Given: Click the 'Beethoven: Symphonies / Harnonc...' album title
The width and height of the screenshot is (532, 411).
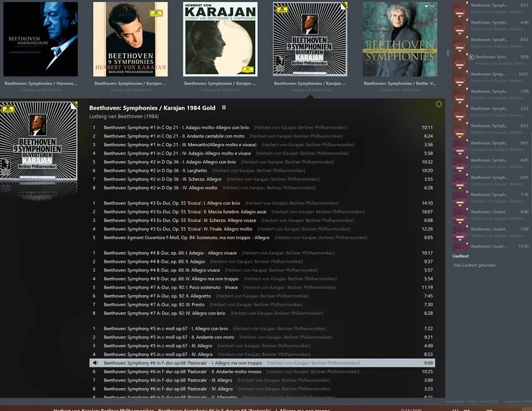Looking at the screenshot, I should (x=41, y=83).
